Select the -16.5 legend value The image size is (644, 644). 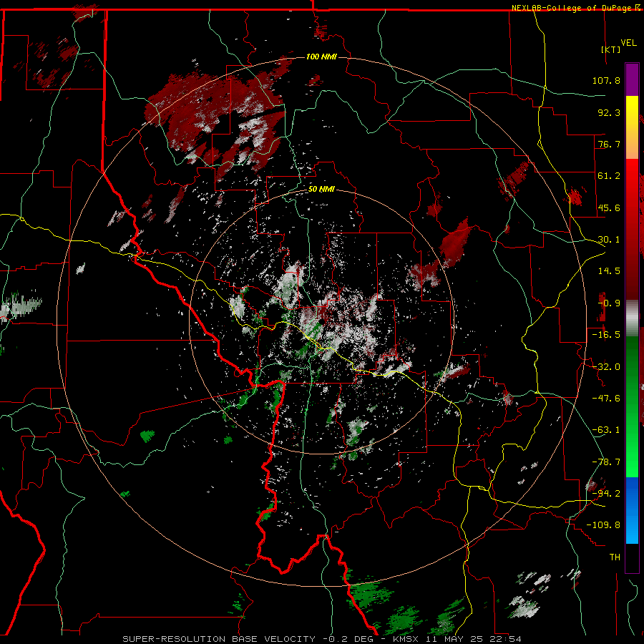(606, 335)
